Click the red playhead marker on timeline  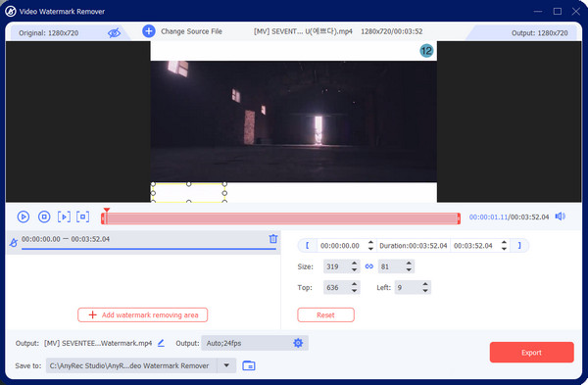[x=107, y=211]
